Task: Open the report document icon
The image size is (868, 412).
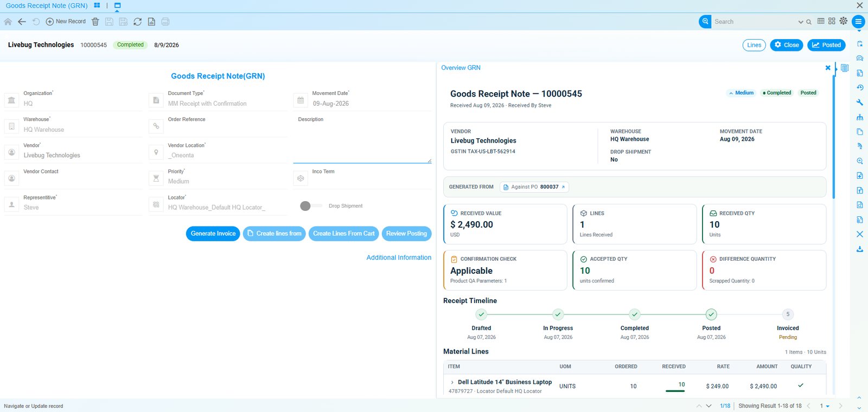Action: (151, 22)
